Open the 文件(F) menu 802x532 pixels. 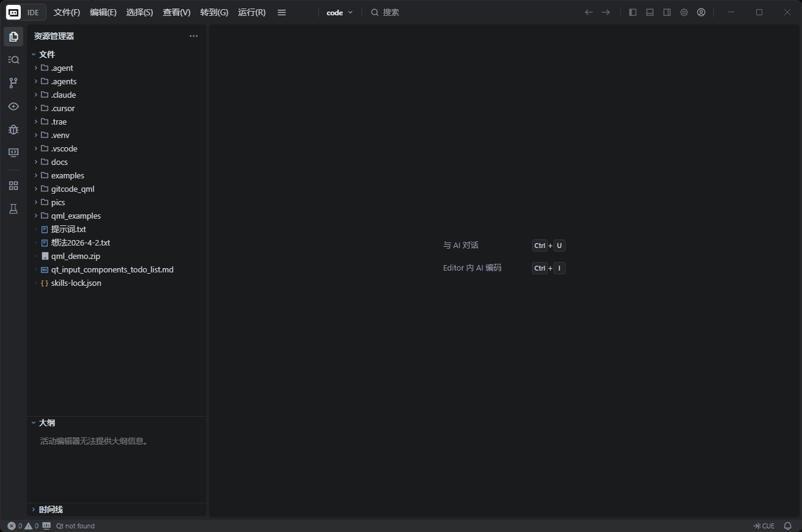pyautogui.click(x=67, y=12)
